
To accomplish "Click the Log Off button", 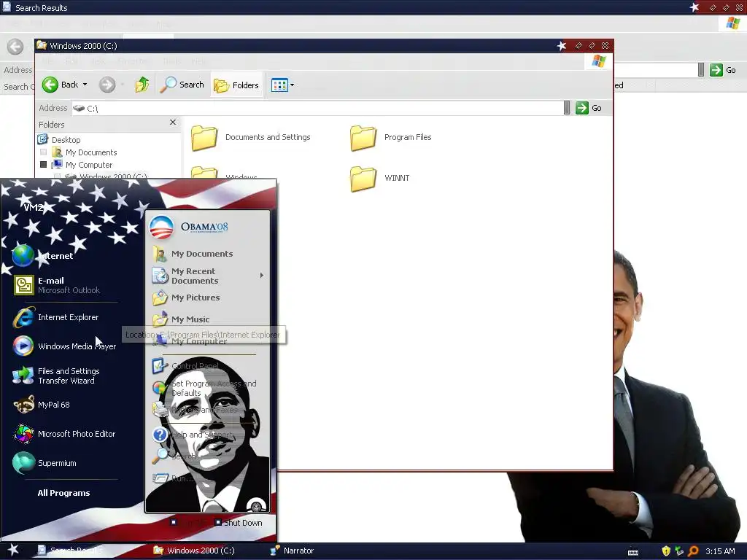I will [190, 523].
